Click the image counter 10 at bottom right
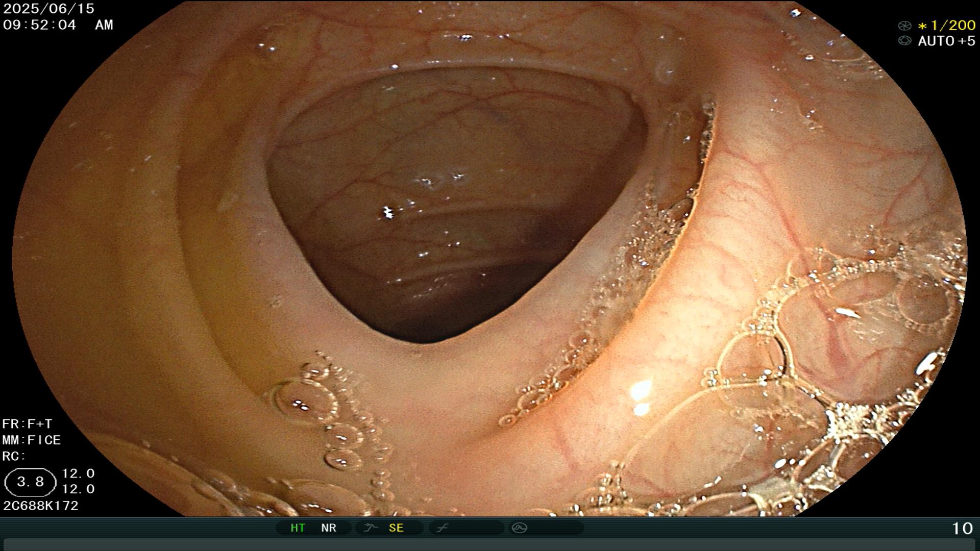 pyautogui.click(x=963, y=529)
